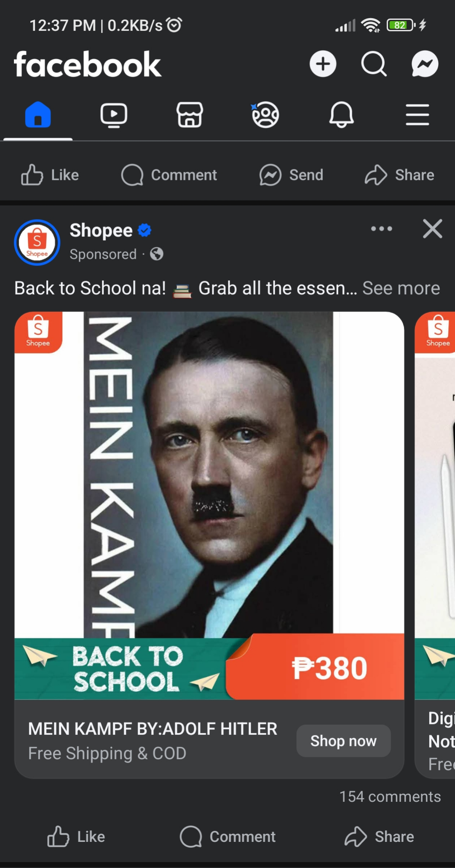455x868 pixels.
Task: Like the Shopee sponsored post
Action: point(76,836)
